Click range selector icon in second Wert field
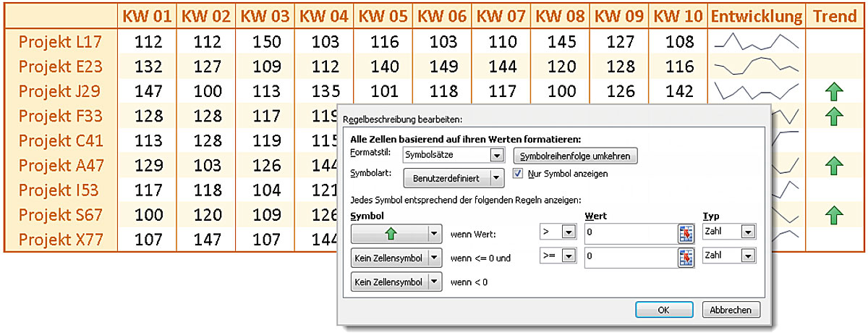The image size is (868, 333). coord(685,256)
